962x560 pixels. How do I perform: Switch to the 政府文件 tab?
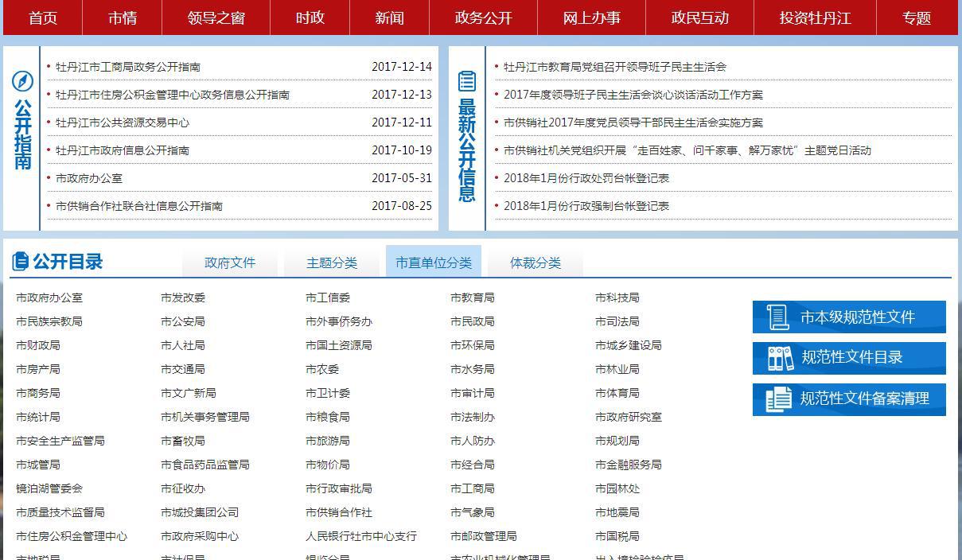[230, 262]
